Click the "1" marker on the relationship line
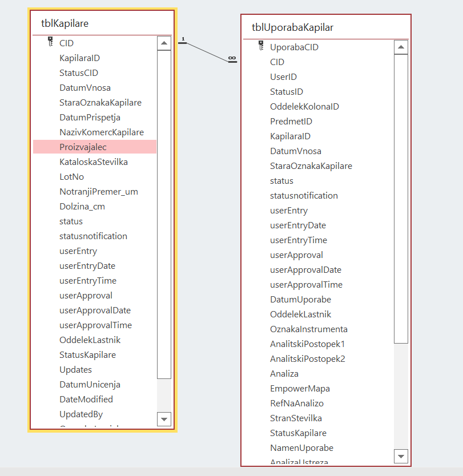This screenshot has height=476, width=463. tap(183, 39)
